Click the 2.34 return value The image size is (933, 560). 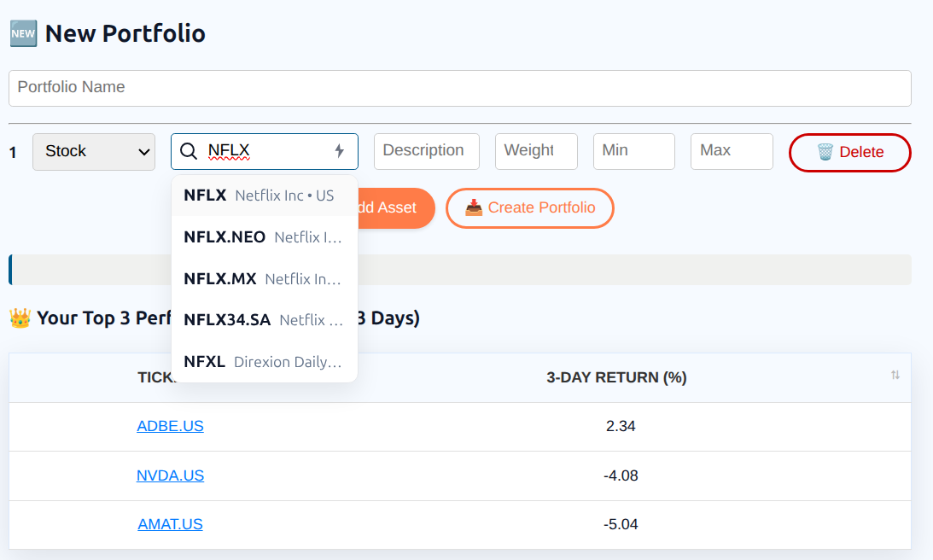(x=621, y=426)
